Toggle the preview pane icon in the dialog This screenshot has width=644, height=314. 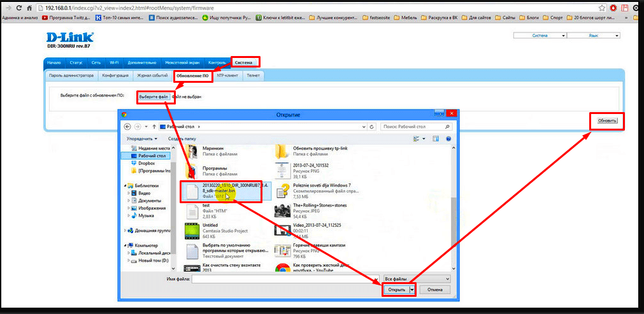[437, 138]
